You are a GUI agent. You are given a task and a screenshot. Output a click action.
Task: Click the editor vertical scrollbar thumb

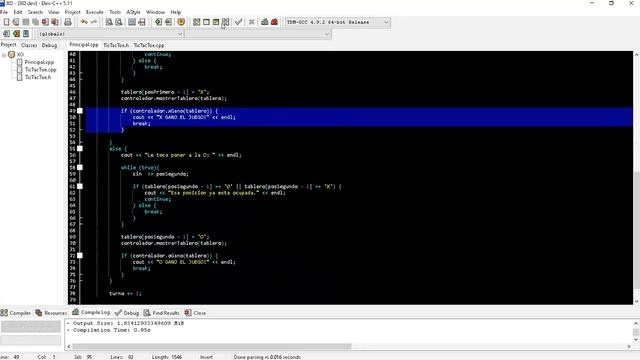tap(636, 229)
